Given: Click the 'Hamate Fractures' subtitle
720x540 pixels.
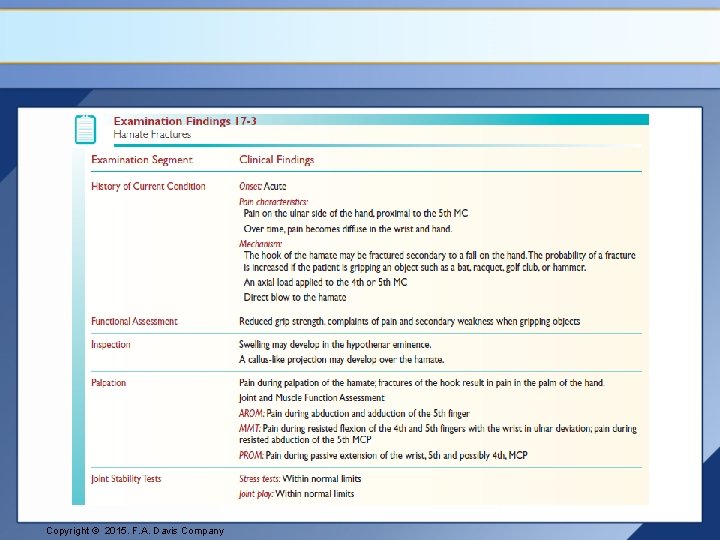Looking at the screenshot, I should click(152, 135).
